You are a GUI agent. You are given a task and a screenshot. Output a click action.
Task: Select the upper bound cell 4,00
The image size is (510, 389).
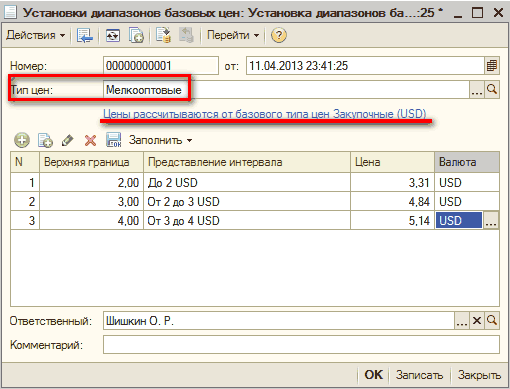92,220
